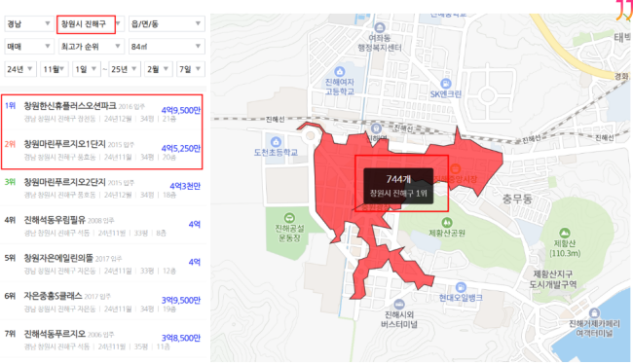Image resolution: width=633 pixels, height=364 pixels.
Task: Click the 제황산지구 도시개발구역 label
Action: (553, 279)
